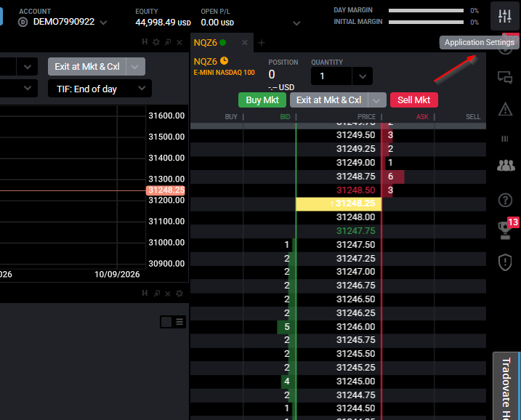
Task: Click the Sell Mkt button
Action: pyautogui.click(x=414, y=100)
